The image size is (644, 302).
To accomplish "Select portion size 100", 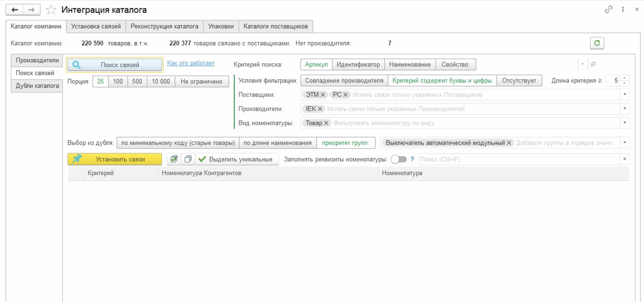I will coord(118,81).
